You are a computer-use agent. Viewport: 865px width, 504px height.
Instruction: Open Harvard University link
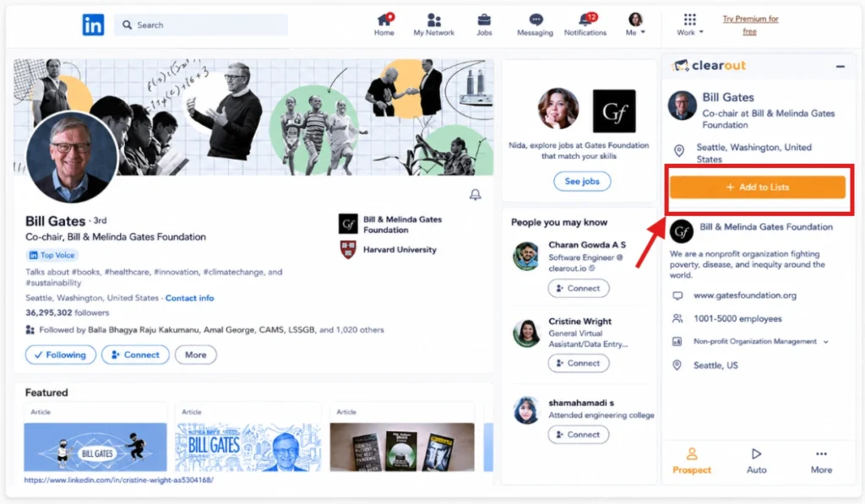point(400,250)
